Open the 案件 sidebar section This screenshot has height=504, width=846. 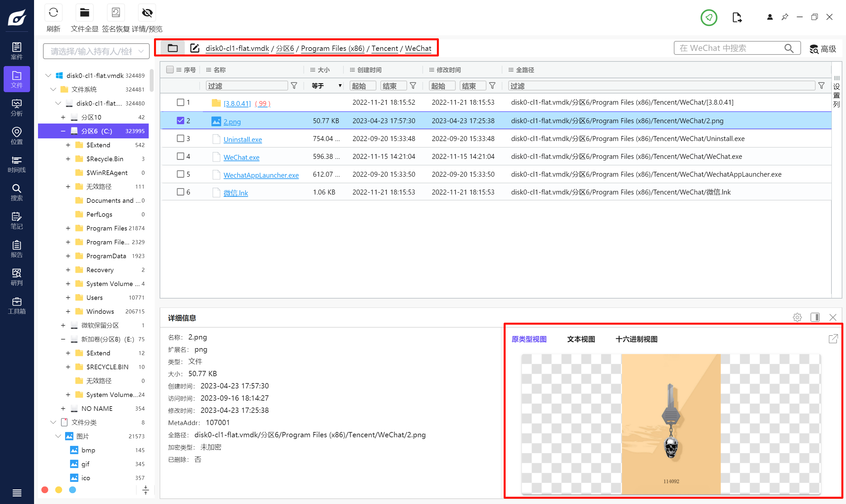click(x=17, y=51)
